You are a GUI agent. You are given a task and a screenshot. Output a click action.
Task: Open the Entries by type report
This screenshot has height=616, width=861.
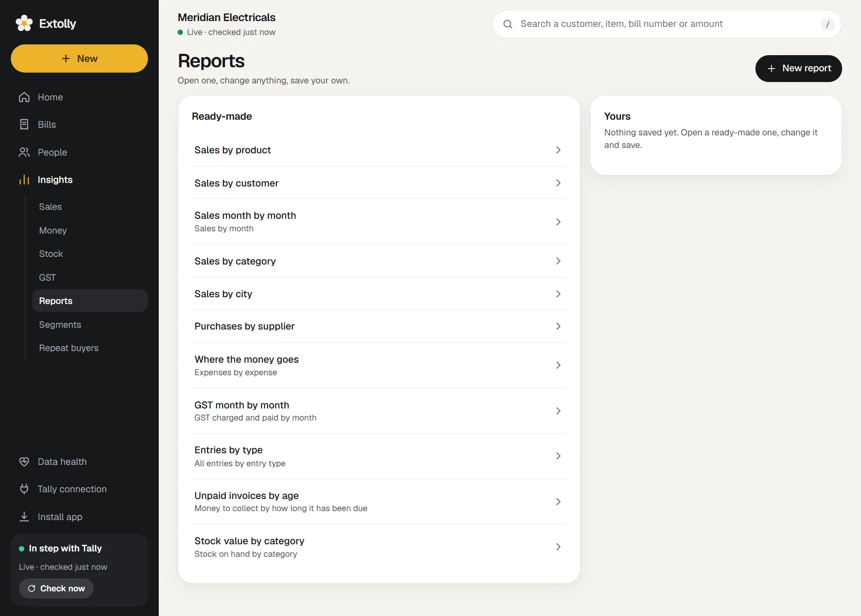pyautogui.click(x=379, y=456)
